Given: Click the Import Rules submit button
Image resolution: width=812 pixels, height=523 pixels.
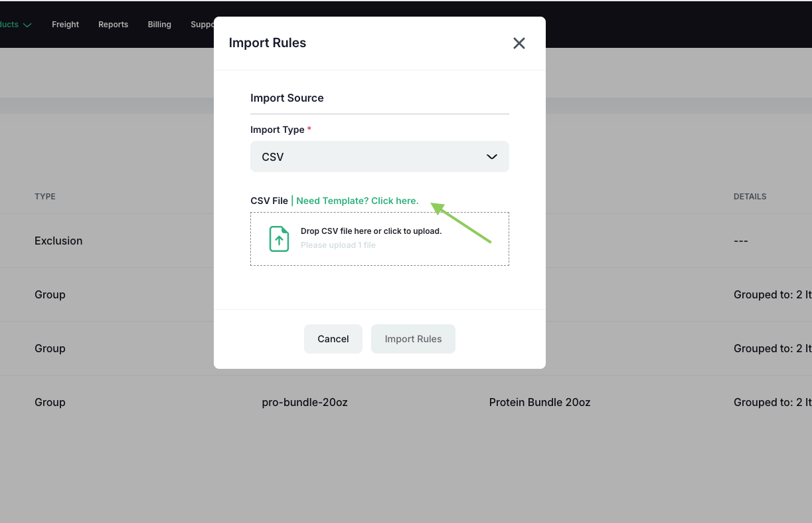Looking at the screenshot, I should [x=413, y=339].
